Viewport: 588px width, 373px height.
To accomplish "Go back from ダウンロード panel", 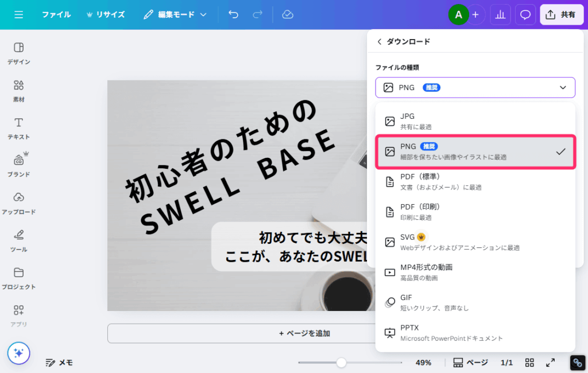I will pyautogui.click(x=379, y=42).
